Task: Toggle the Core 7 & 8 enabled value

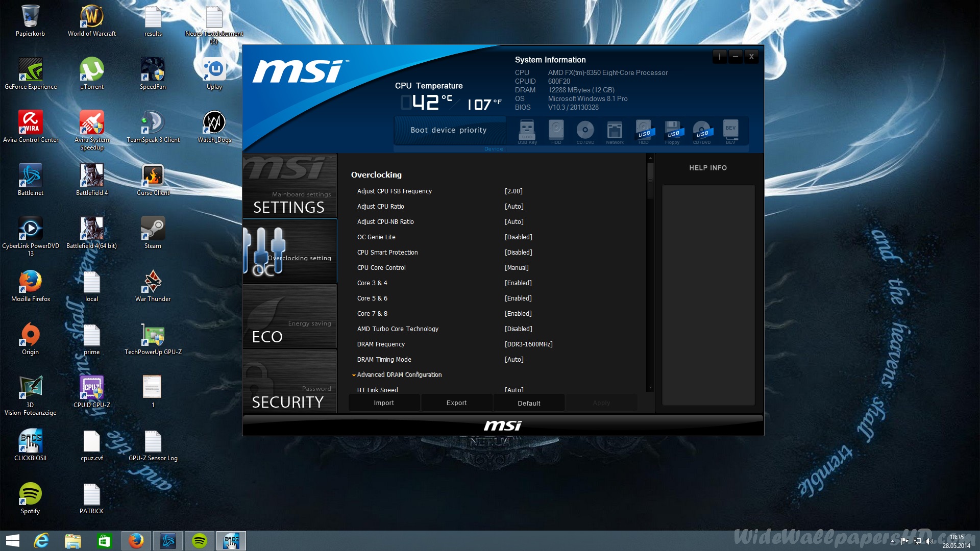Action: pyautogui.click(x=518, y=314)
